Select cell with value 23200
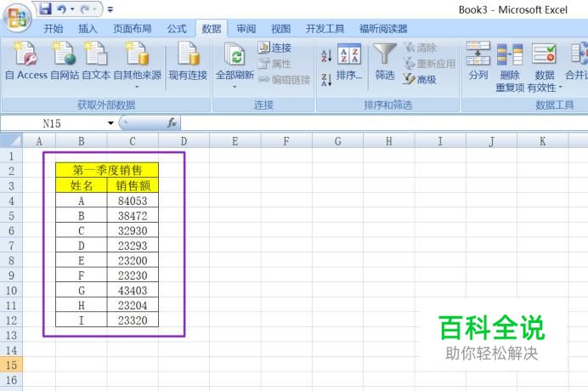Screen dimensions: 588x391 pos(133,260)
